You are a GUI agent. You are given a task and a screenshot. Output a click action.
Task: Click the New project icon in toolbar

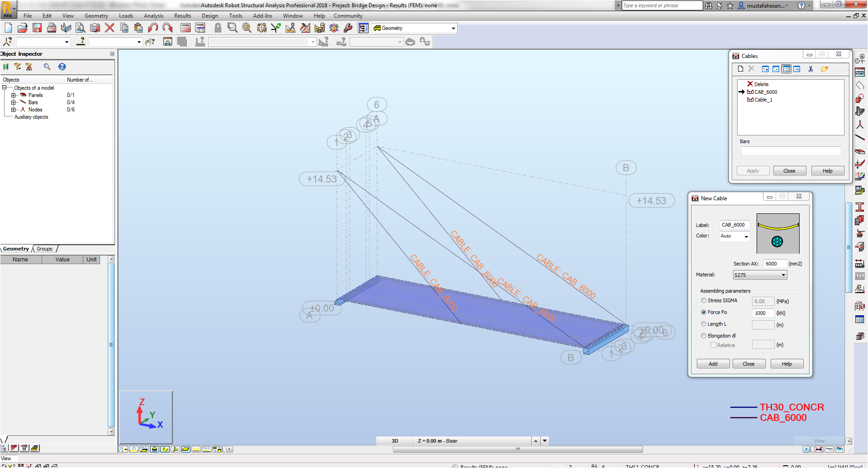8,28
